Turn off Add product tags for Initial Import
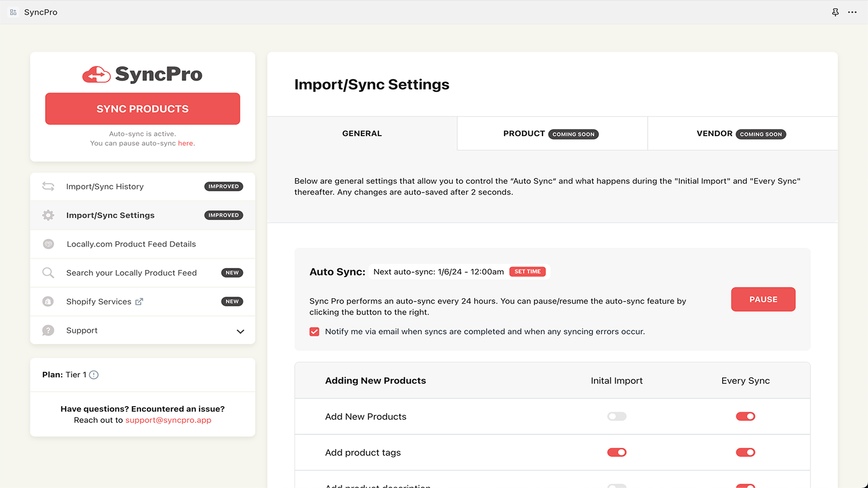The width and height of the screenshot is (868, 488). pos(617,452)
